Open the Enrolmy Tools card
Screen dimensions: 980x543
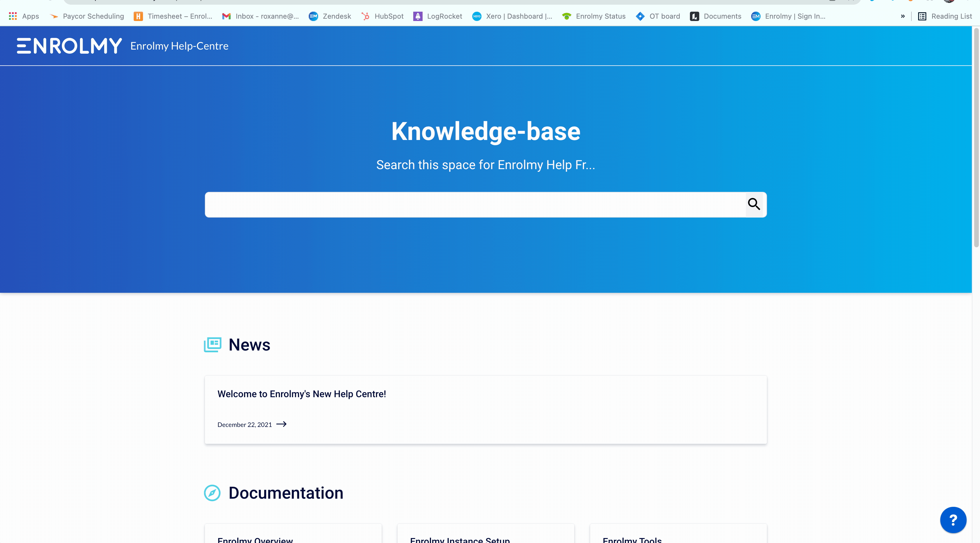point(678,533)
